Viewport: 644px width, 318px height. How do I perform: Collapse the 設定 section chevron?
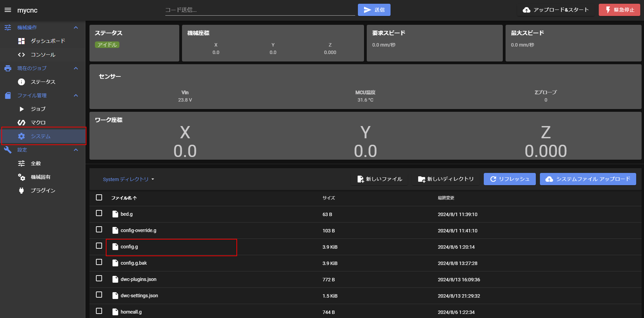click(x=76, y=150)
